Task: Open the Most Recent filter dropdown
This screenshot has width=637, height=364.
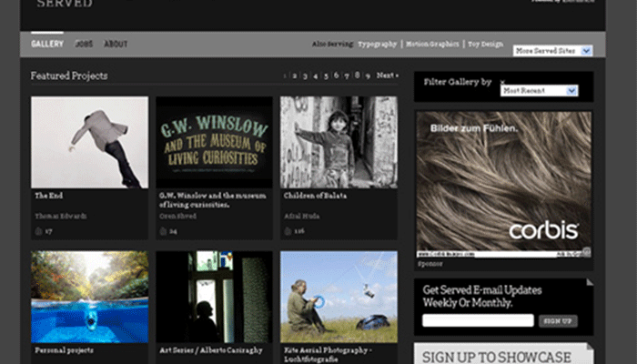Action: tap(539, 91)
